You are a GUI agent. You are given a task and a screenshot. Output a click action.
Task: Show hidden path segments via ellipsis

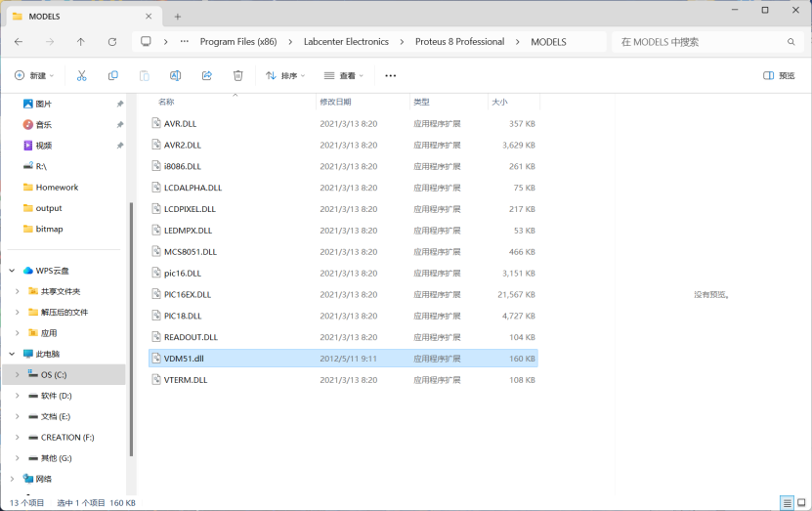point(185,41)
